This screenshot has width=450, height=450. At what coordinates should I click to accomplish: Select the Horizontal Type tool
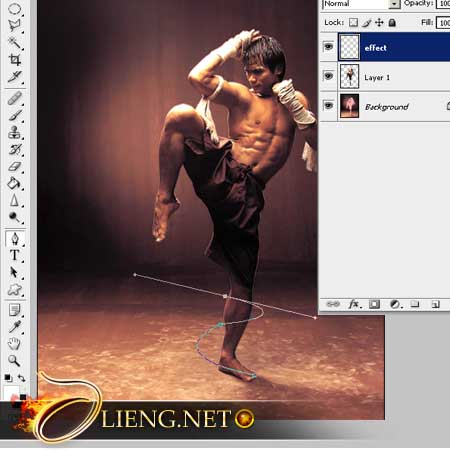pyautogui.click(x=14, y=255)
